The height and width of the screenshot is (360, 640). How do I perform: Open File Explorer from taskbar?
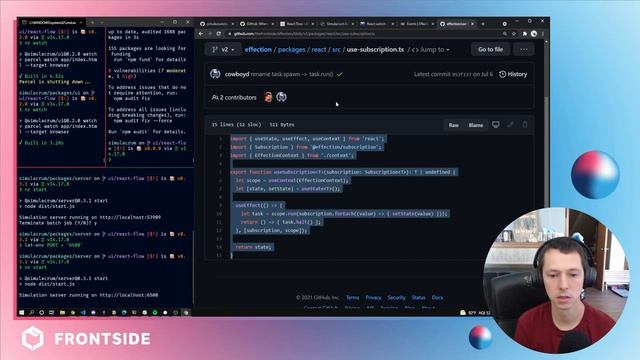click(x=62, y=312)
